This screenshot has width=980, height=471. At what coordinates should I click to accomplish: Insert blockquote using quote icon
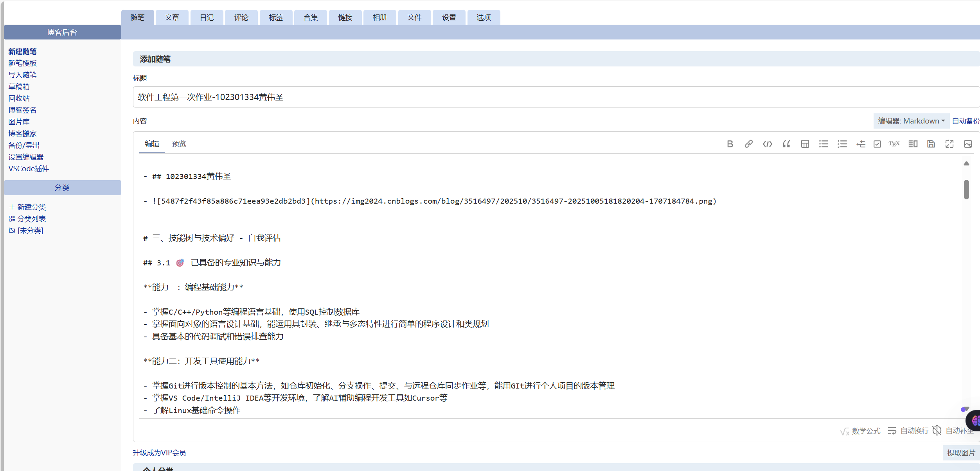click(x=786, y=144)
